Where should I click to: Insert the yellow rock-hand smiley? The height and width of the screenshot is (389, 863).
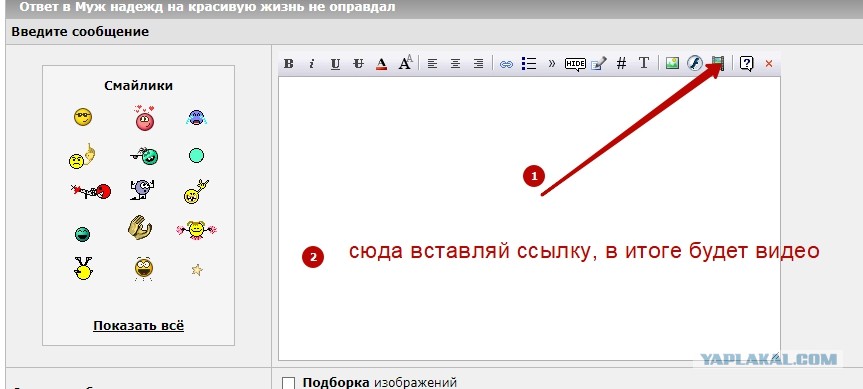[196, 191]
